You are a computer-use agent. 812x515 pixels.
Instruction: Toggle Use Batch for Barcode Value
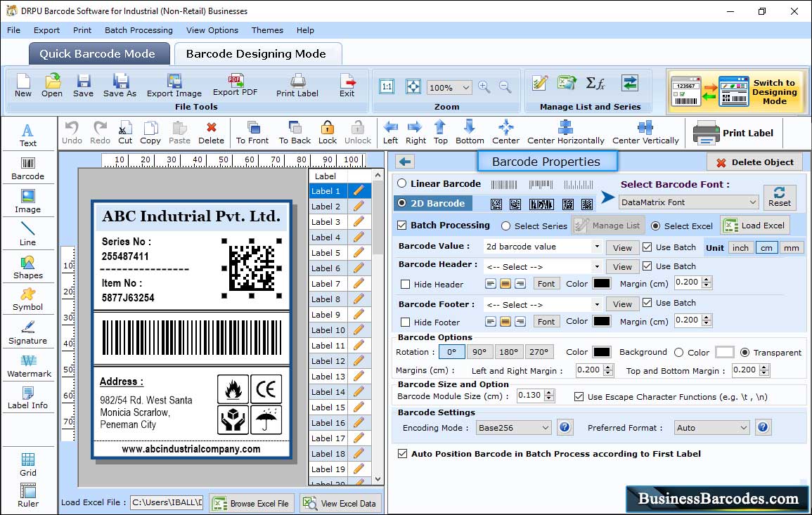pyautogui.click(x=647, y=247)
